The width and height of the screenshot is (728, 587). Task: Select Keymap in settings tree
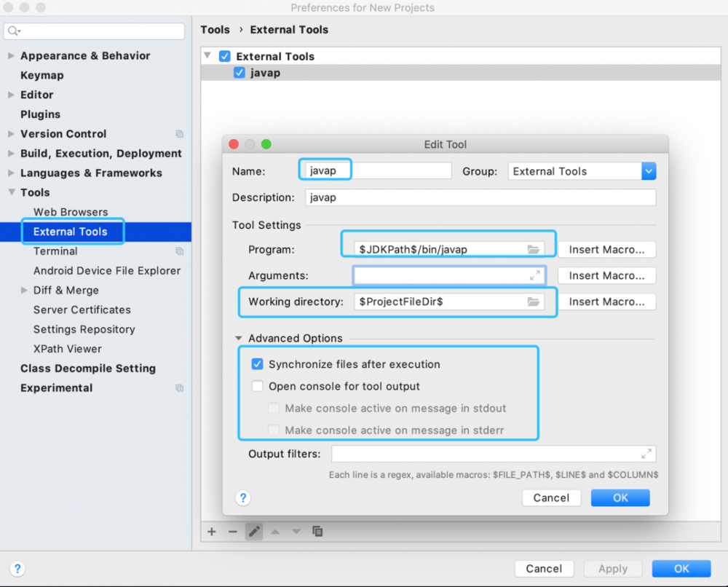coord(41,75)
